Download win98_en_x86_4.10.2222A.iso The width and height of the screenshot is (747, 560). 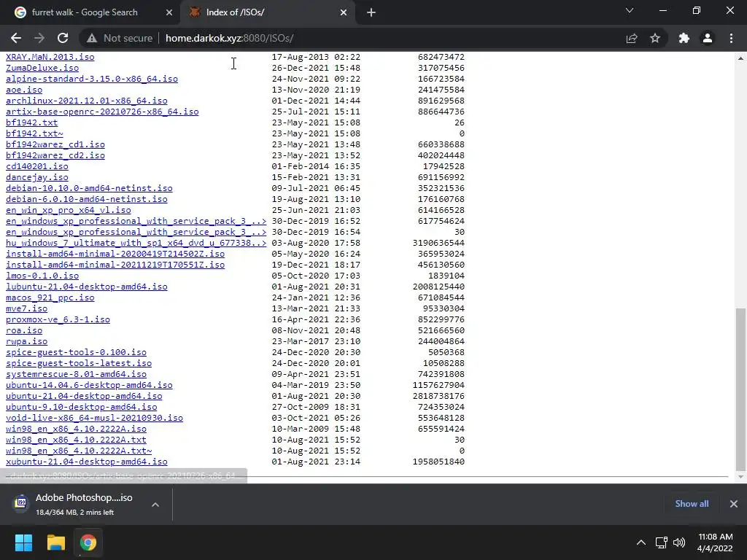(76, 429)
